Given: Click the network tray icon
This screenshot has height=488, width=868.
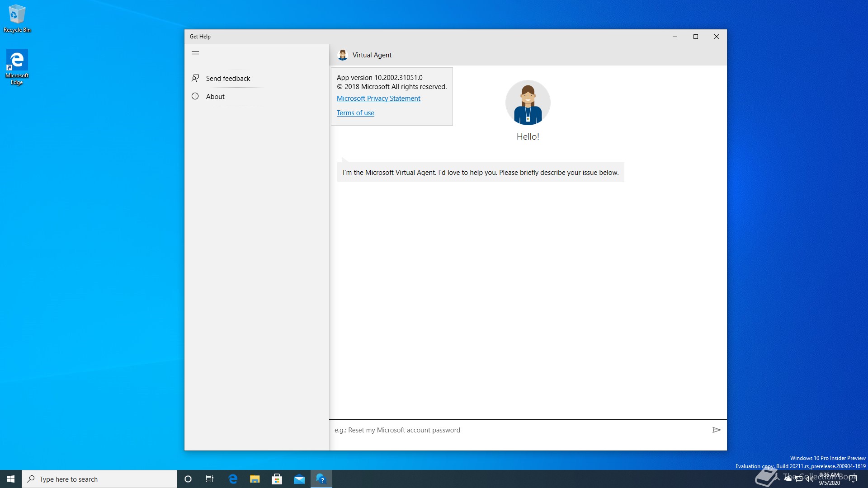Looking at the screenshot, I should click(799, 479).
